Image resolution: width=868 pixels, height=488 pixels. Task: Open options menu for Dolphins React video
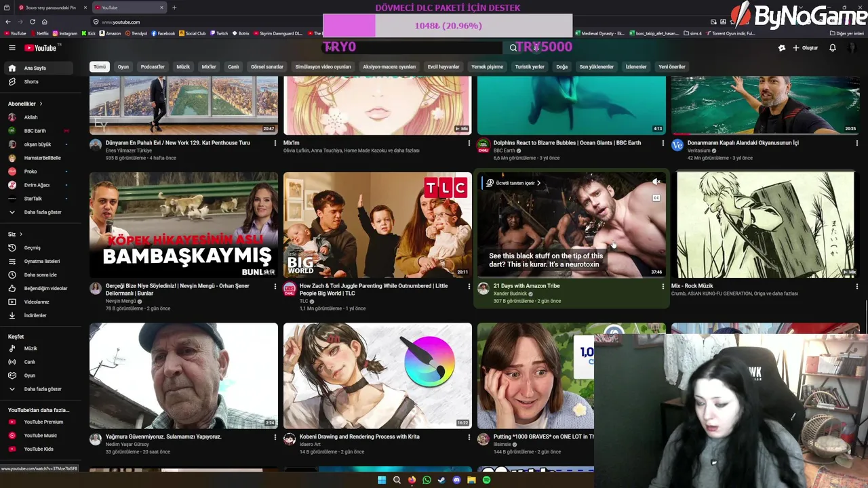[663, 143]
